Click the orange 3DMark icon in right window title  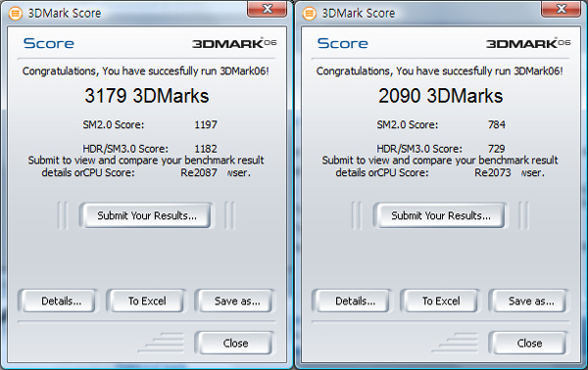pyautogui.click(x=310, y=14)
